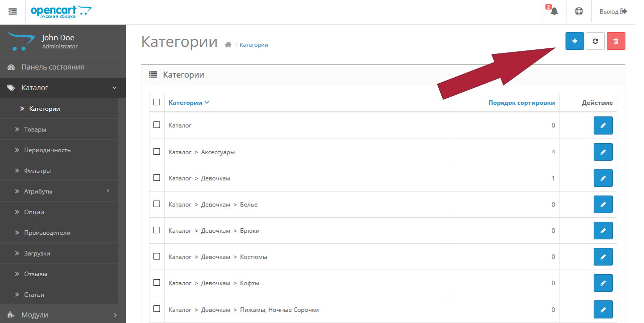Open Панель состояния in sidebar
Screen dimensions: 644x323
[x=63, y=67]
